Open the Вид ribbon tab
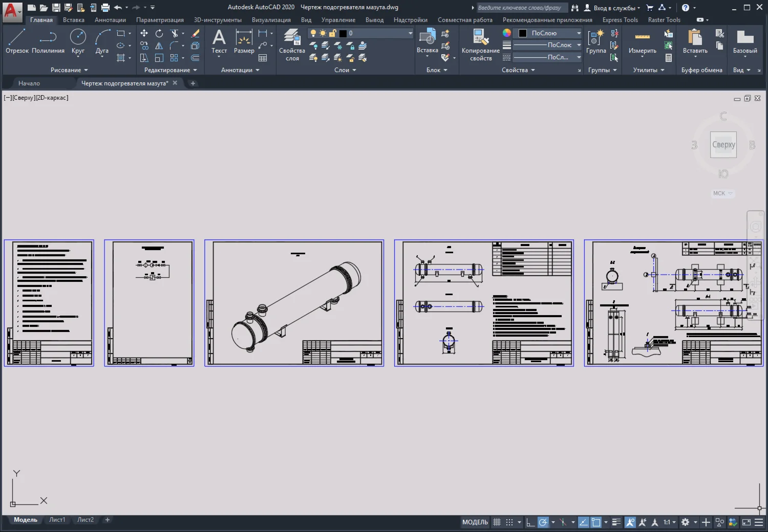768x532 pixels. tap(306, 20)
